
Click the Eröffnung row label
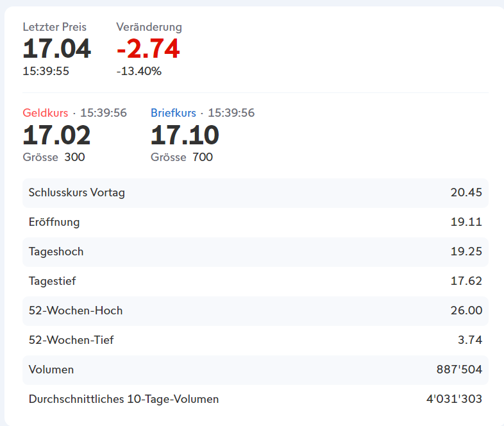tap(54, 222)
